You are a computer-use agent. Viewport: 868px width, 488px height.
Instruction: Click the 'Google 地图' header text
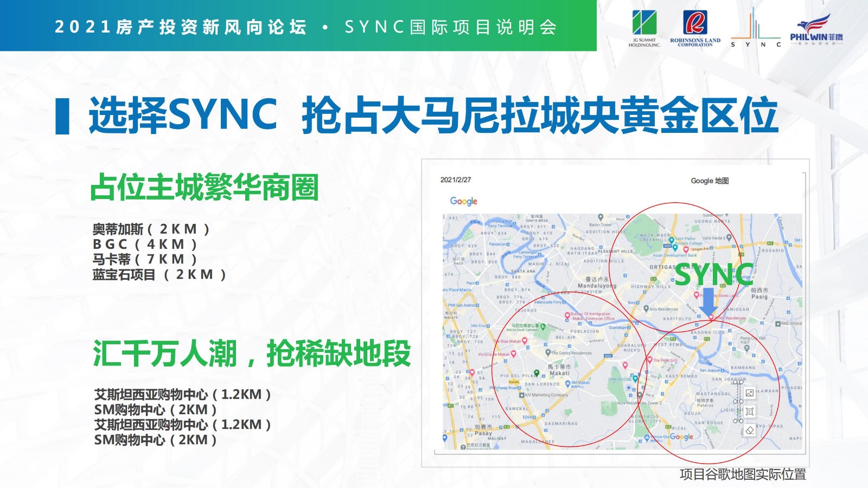coord(710,181)
